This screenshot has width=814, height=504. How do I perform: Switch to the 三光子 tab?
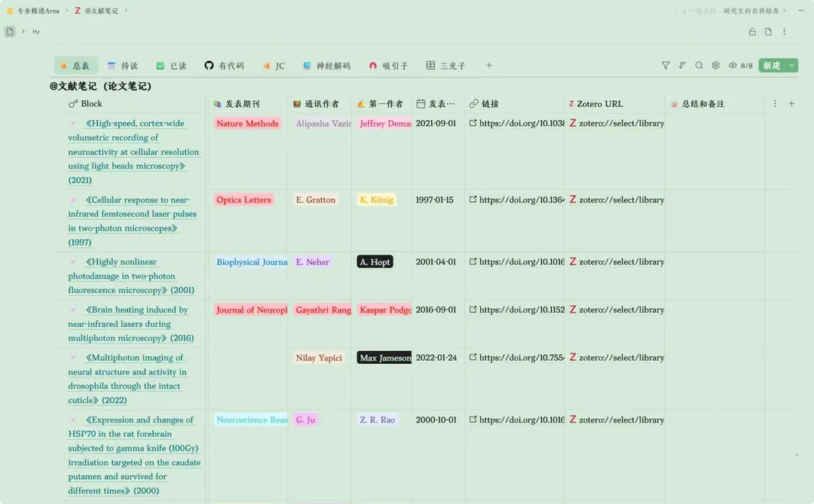point(446,66)
